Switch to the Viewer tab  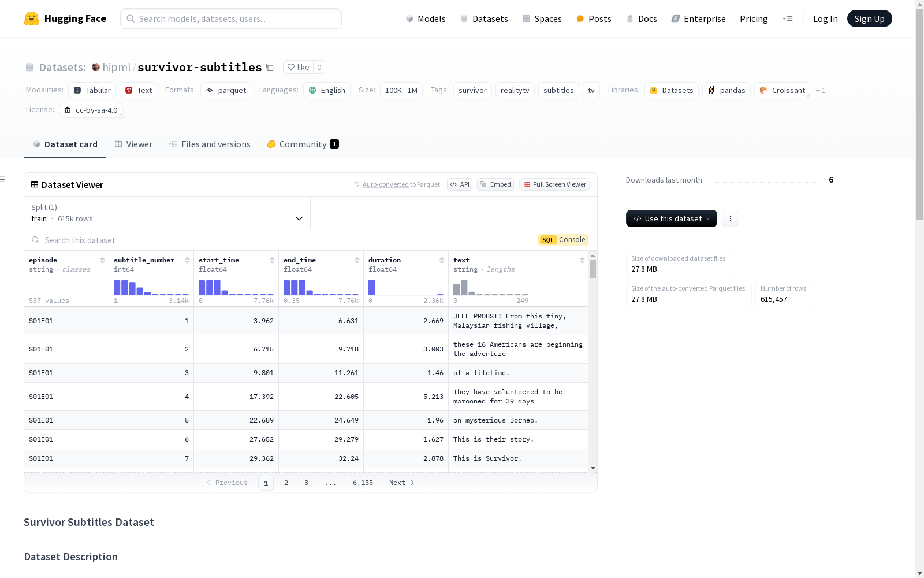coord(133,144)
